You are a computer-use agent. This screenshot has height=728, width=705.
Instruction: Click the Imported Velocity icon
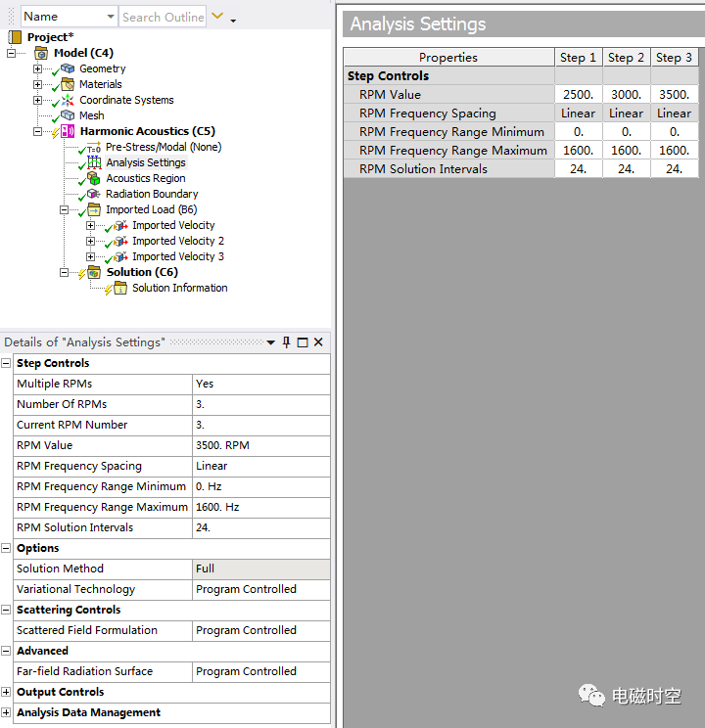[120, 226]
